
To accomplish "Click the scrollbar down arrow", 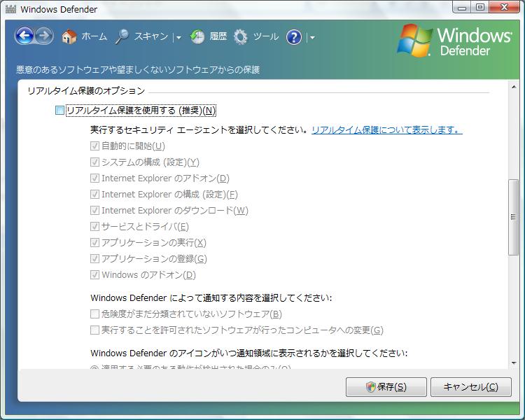I will pos(514,363).
